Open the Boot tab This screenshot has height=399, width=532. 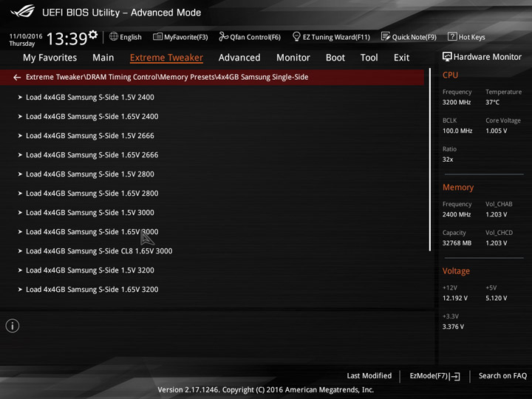(335, 58)
